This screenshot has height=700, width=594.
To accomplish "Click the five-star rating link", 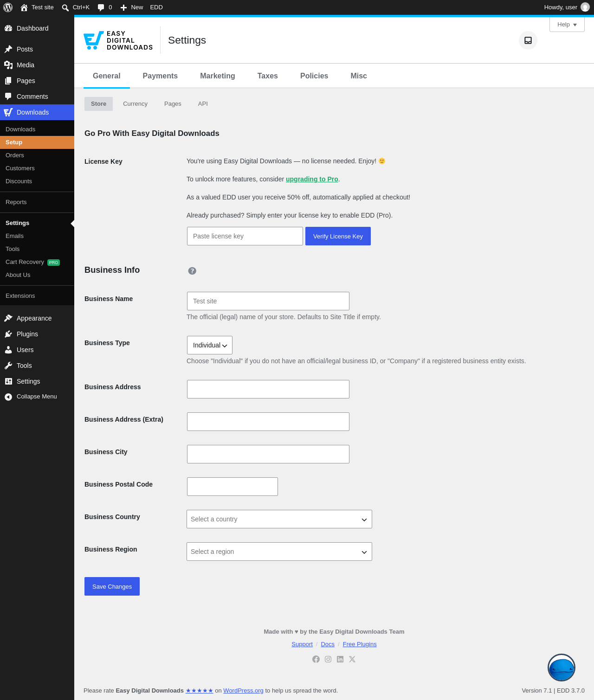I will click(199, 691).
